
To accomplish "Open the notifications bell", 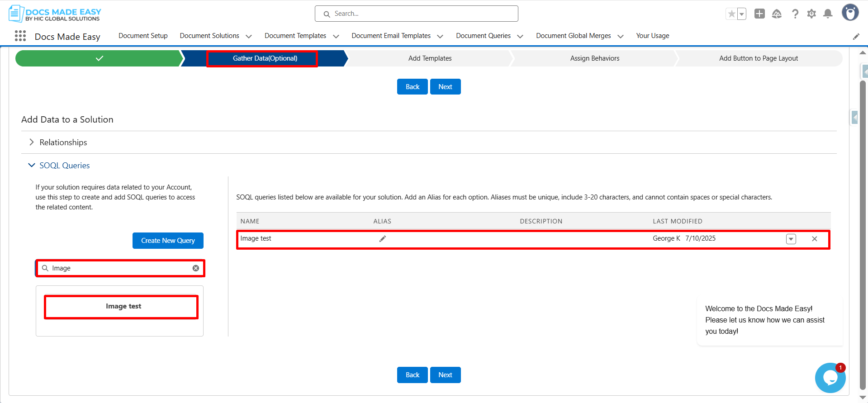I will (828, 14).
